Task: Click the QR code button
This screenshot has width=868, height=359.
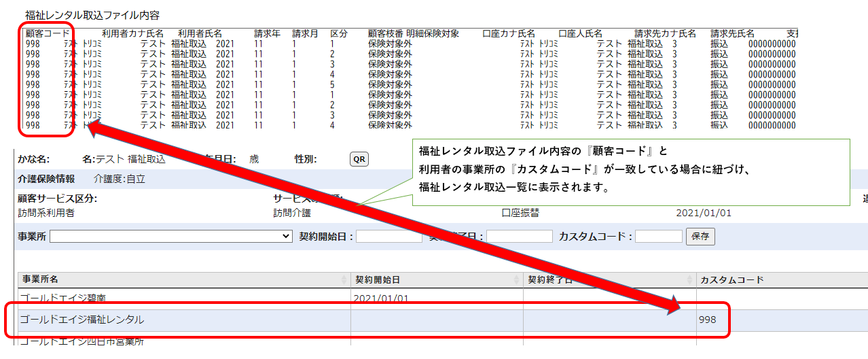Action: 359,159
